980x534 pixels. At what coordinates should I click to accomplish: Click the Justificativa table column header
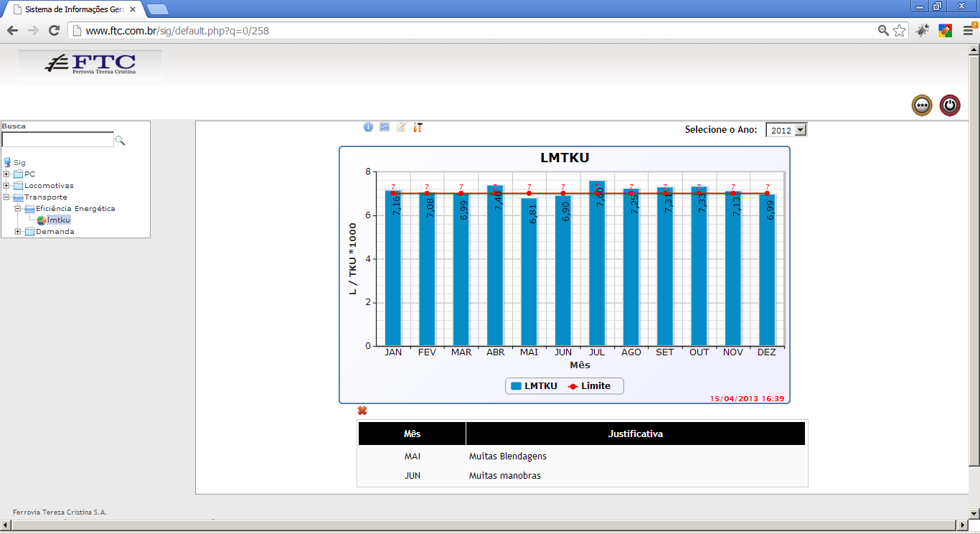636,434
